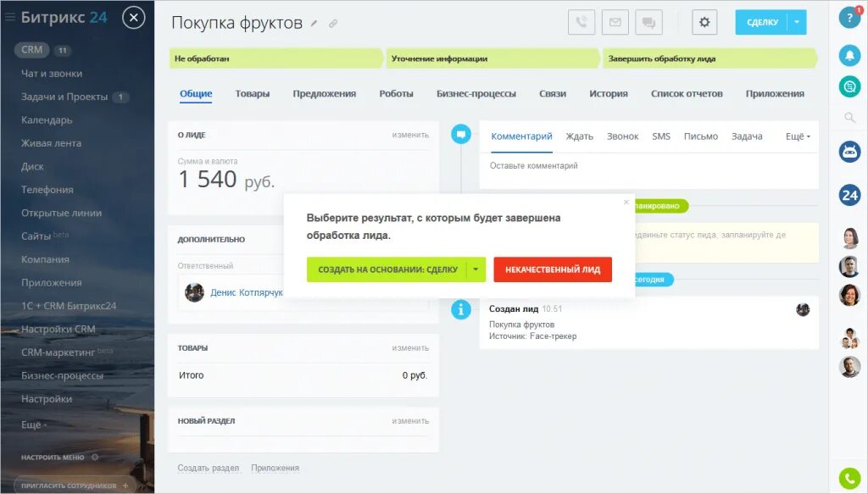Select the Не обработан stage
The height and width of the screenshot is (494, 868).
pos(275,58)
